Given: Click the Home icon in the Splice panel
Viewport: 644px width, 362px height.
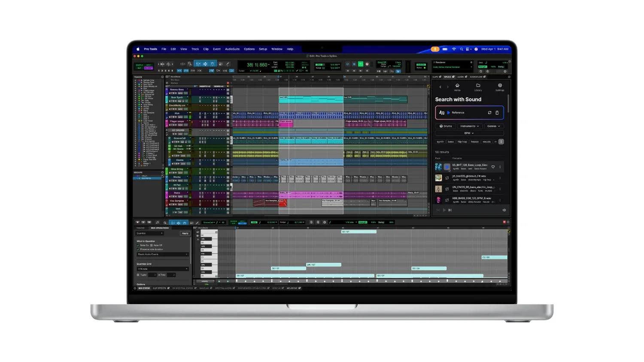Looking at the screenshot, I should (457, 85).
